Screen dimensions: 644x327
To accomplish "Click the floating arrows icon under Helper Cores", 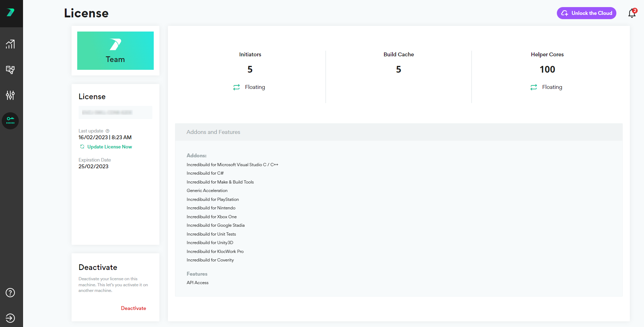I will pos(533,87).
